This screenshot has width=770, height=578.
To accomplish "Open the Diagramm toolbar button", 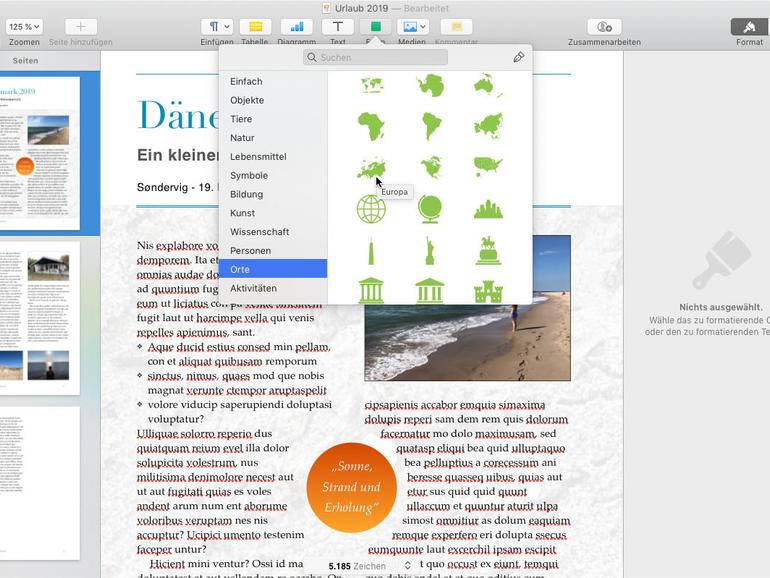I will 297,27.
